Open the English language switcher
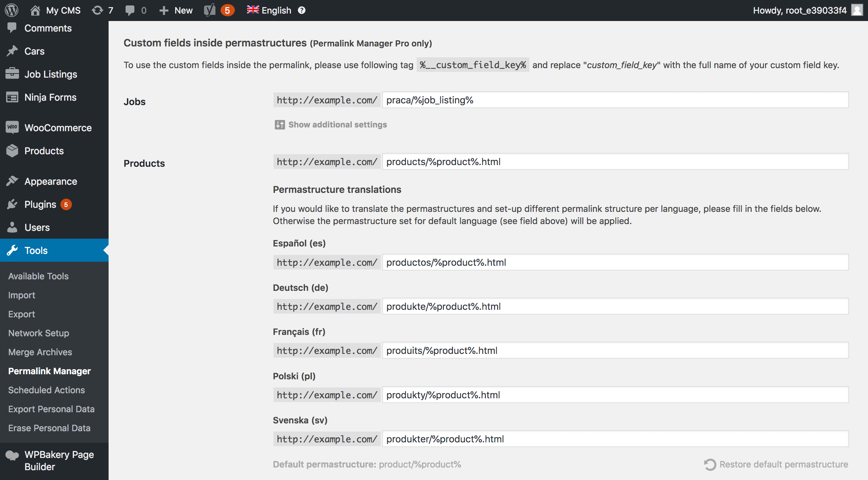 269,10
